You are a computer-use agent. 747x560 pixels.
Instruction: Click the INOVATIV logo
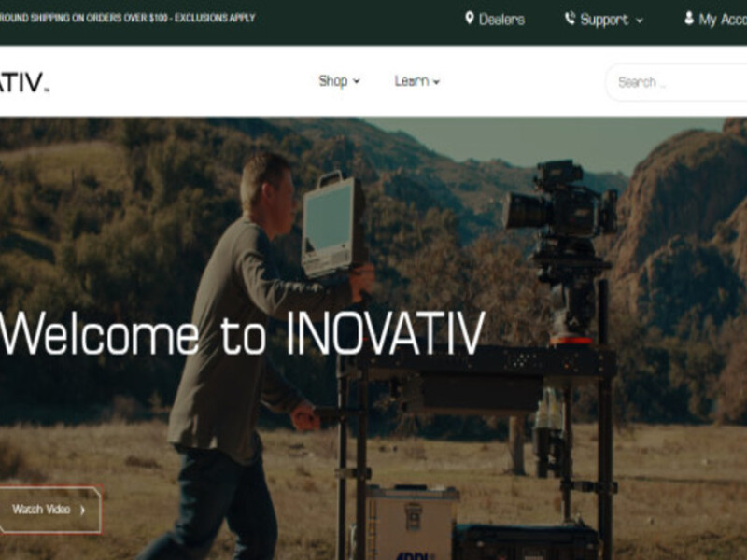pyautogui.click(x=24, y=82)
